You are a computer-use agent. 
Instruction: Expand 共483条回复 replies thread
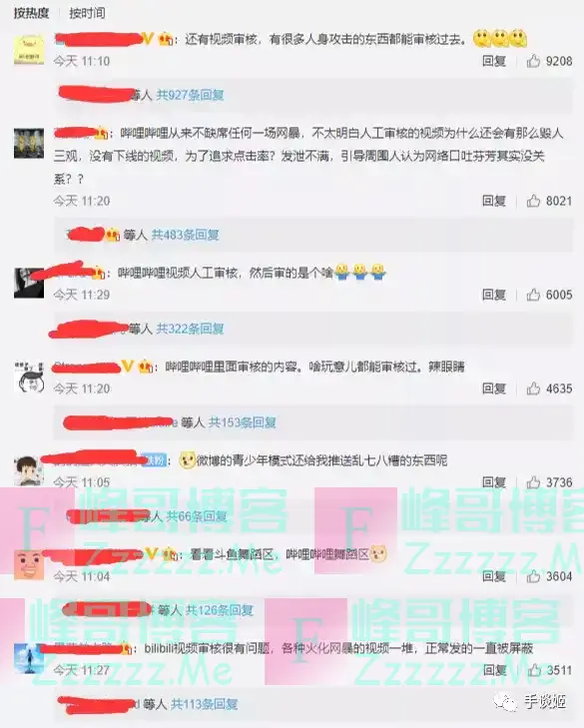click(x=186, y=235)
